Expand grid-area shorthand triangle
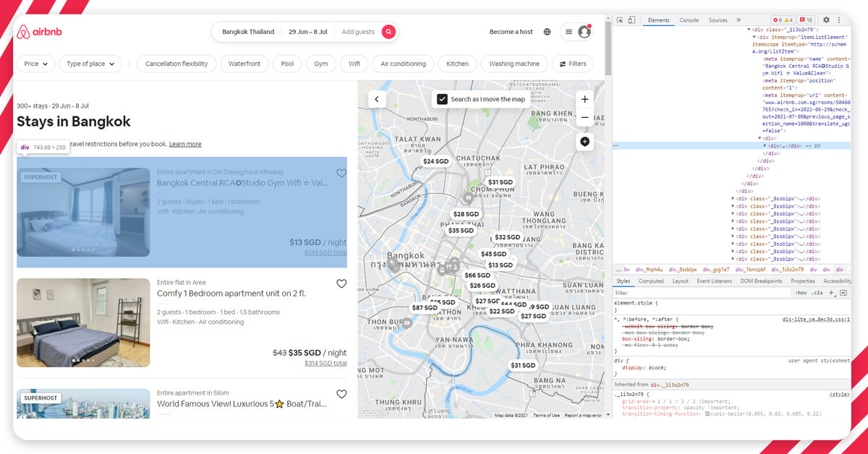 click(654, 401)
